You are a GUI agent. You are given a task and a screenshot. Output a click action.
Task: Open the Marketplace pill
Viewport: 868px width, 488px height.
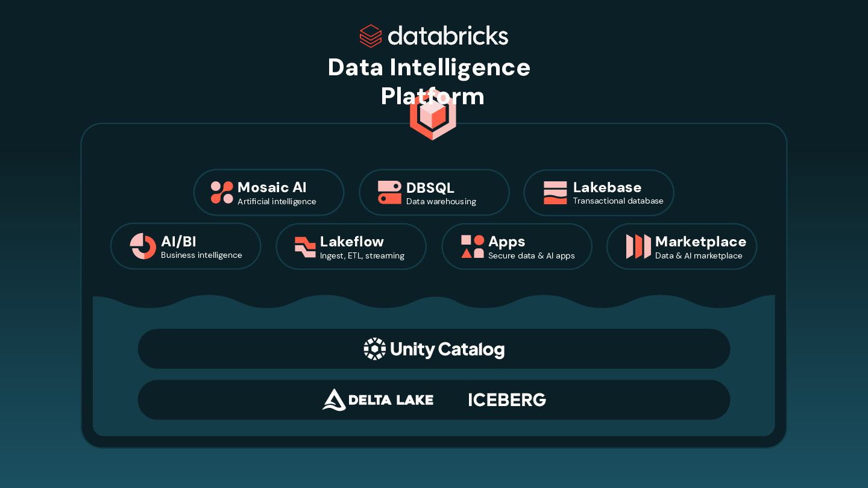682,246
